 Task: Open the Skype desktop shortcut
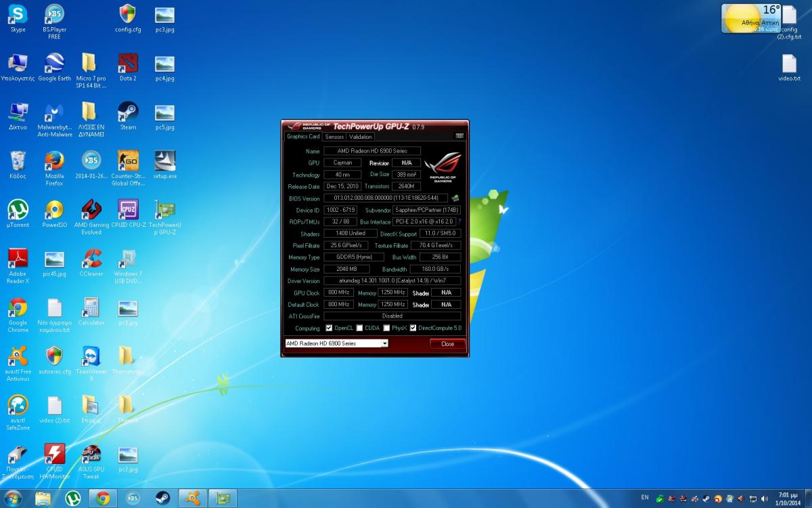coord(18,18)
